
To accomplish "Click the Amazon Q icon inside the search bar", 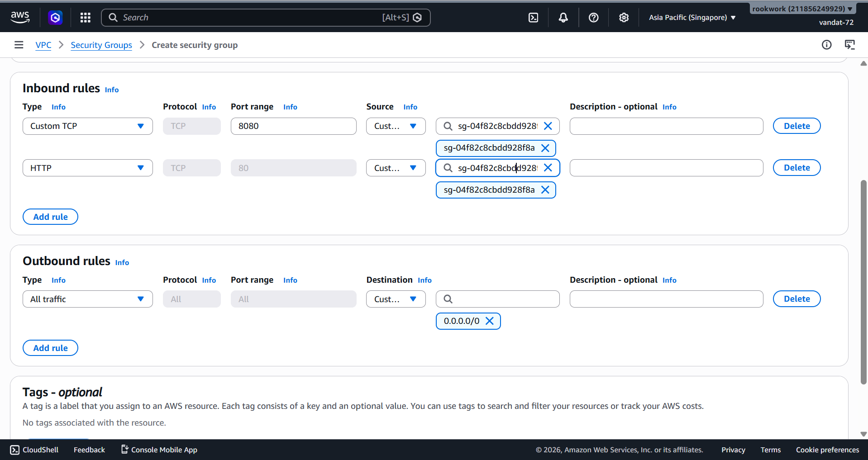I will 418,18.
